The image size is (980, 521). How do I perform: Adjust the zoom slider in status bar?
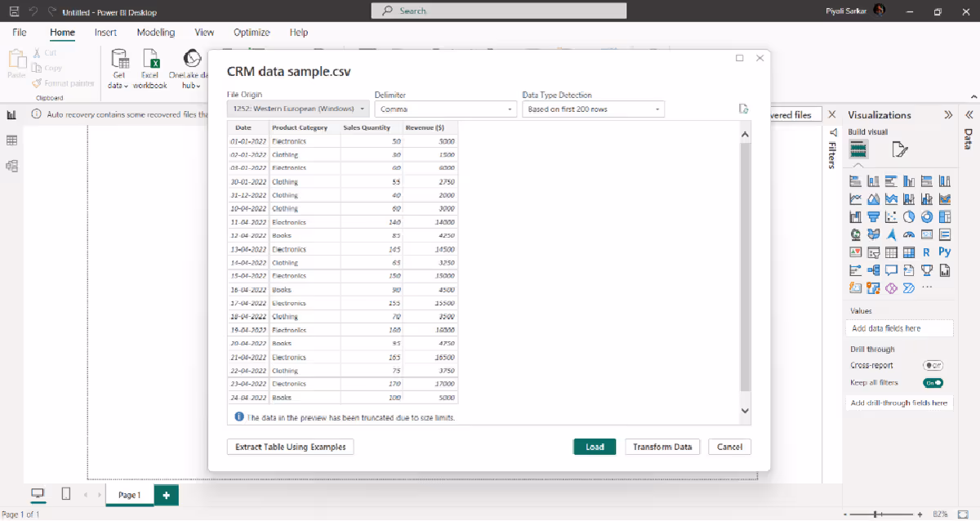tap(876, 514)
